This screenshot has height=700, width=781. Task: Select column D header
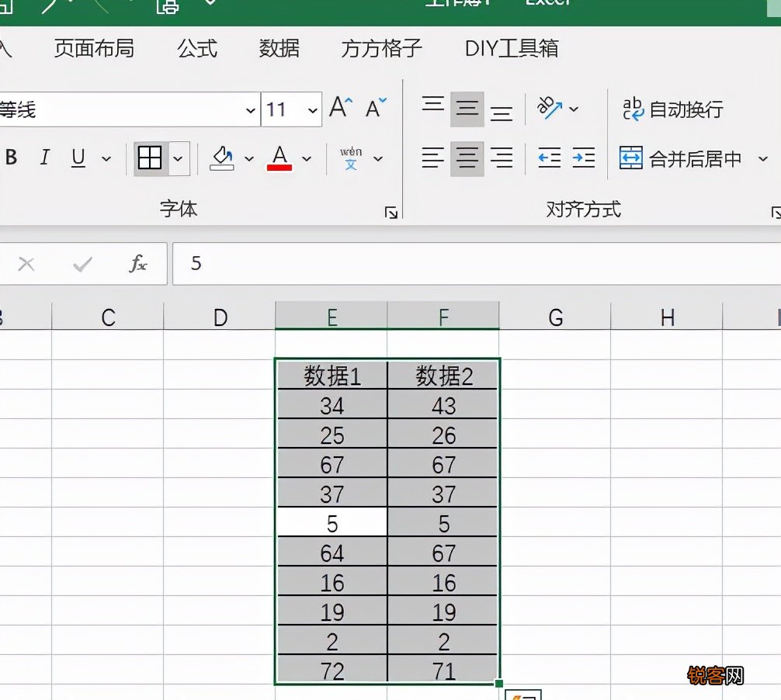tap(220, 317)
